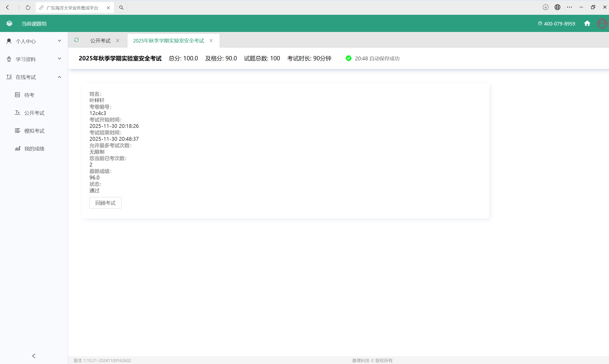The width and height of the screenshot is (609, 364).
Task: Click the home icon in the green header
Action: [x=587, y=23]
